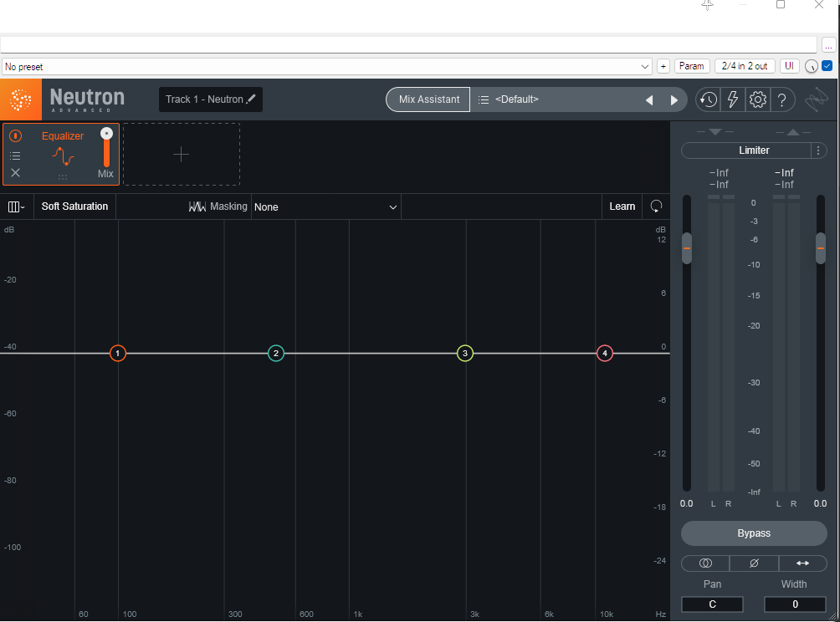Click the Mix Assistant button
The width and height of the screenshot is (840, 622).
428,99
